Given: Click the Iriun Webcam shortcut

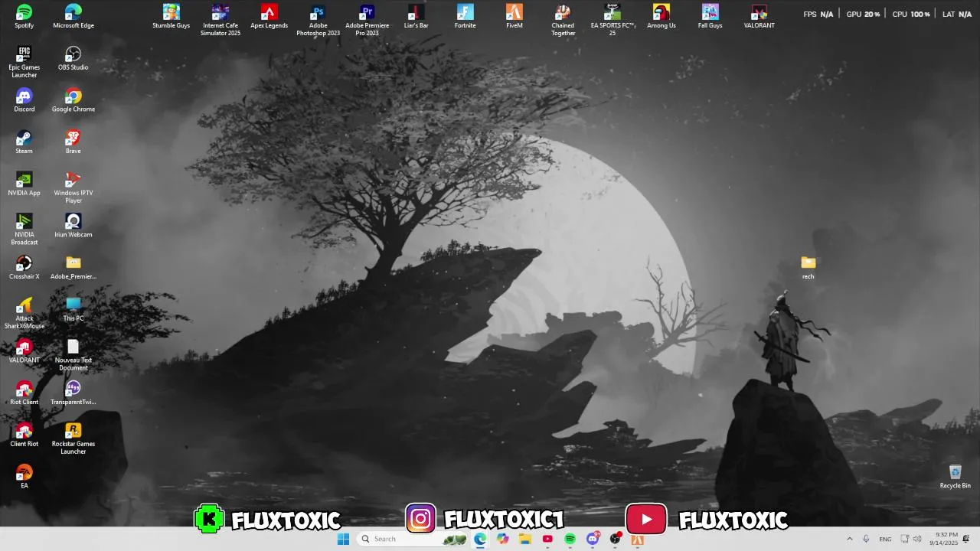Looking at the screenshot, I should tap(73, 226).
